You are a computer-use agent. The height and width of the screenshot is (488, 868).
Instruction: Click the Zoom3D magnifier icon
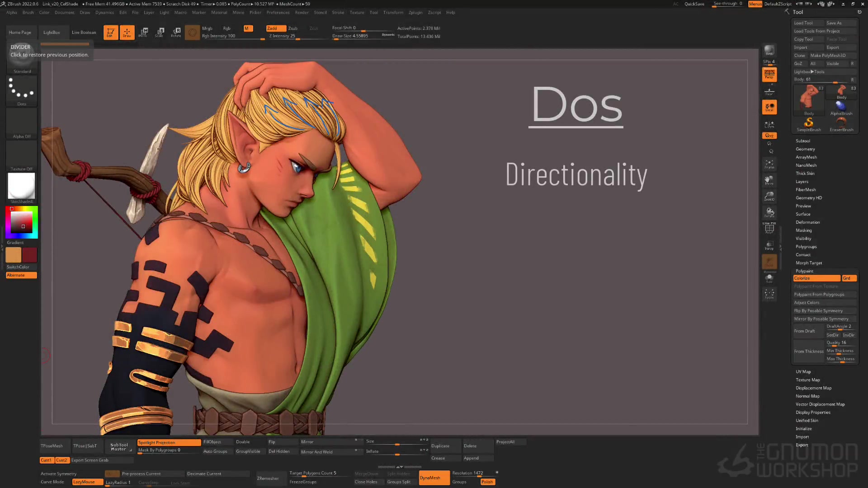(x=769, y=196)
